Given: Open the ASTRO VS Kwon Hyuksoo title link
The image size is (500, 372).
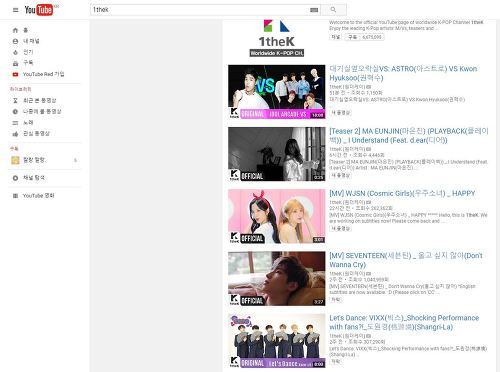Looking at the screenshot, I should (x=403, y=73).
